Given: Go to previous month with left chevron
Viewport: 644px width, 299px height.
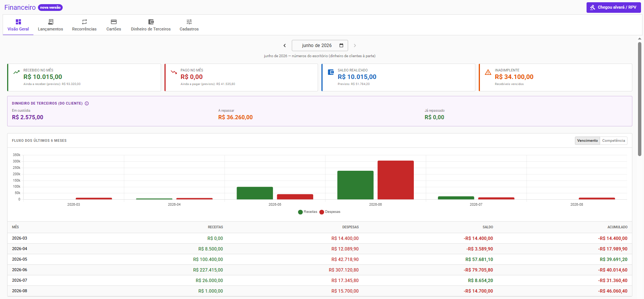Looking at the screenshot, I should click(285, 46).
